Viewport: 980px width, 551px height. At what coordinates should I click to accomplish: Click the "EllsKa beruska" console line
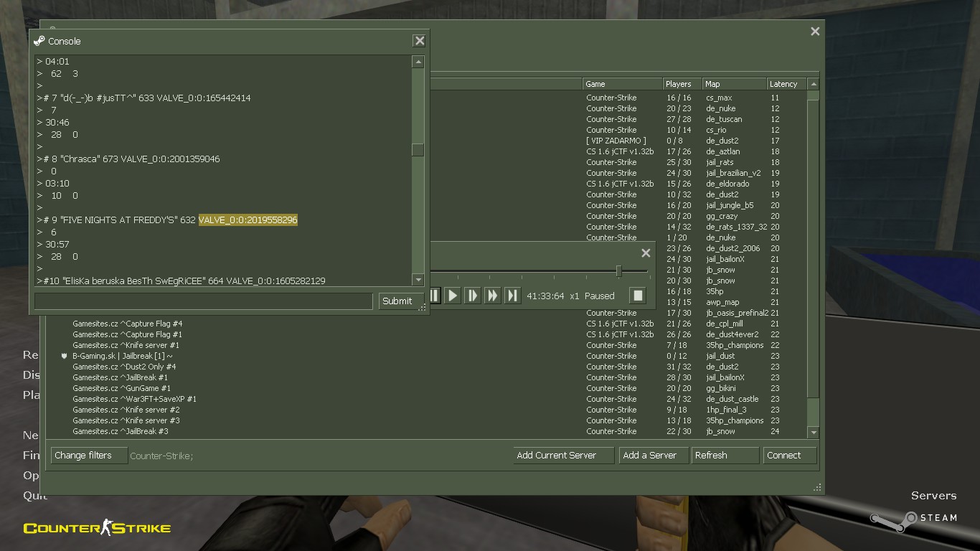tap(181, 281)
